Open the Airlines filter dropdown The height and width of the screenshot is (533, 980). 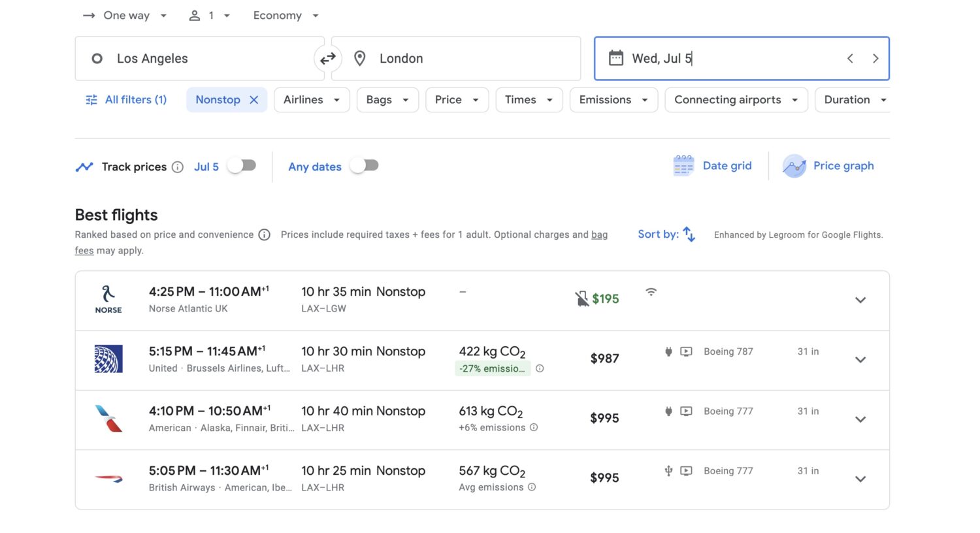pos(312,100)
